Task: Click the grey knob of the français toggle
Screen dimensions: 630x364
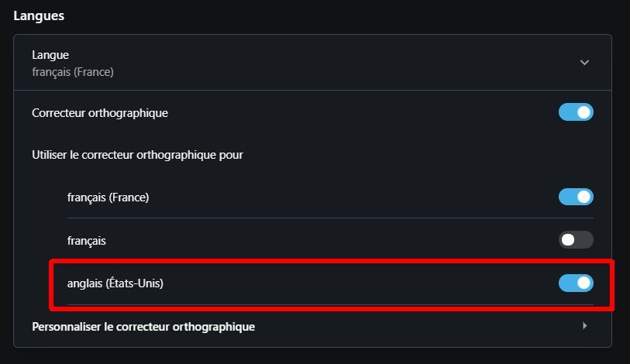Action: (568, 240)
